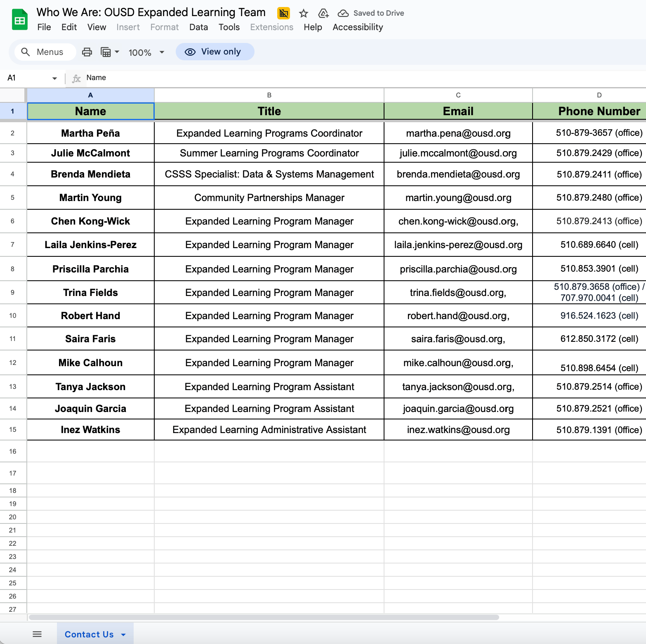The width and height of the screenshot is (646, 644).
Task: Select column B header
Action: (269, 95)
